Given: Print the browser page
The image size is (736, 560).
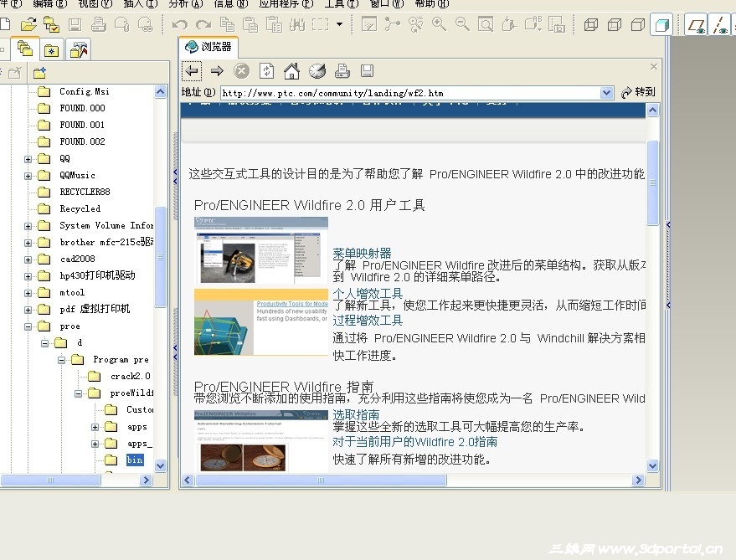Looking at the screenshot, I should tap(342, 71).
